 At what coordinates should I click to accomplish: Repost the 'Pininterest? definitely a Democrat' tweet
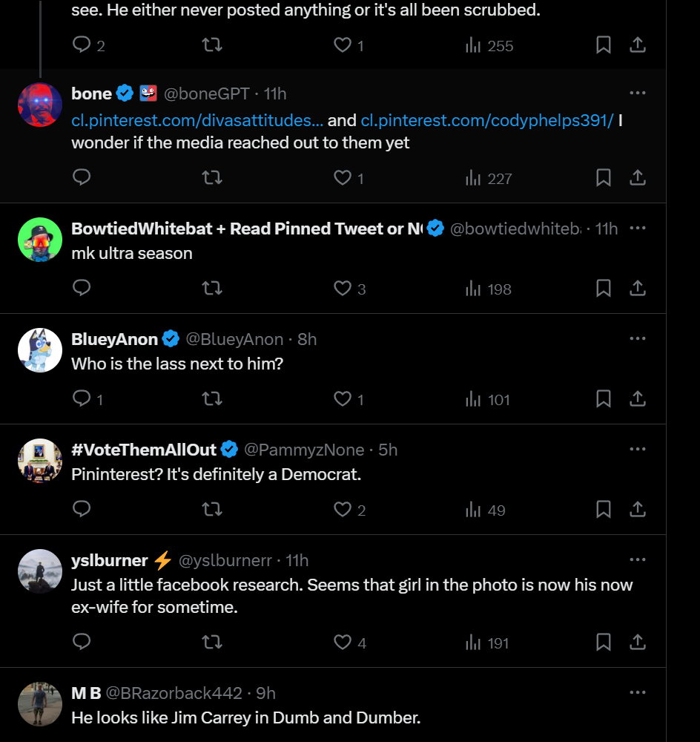[x=212, y=509]
